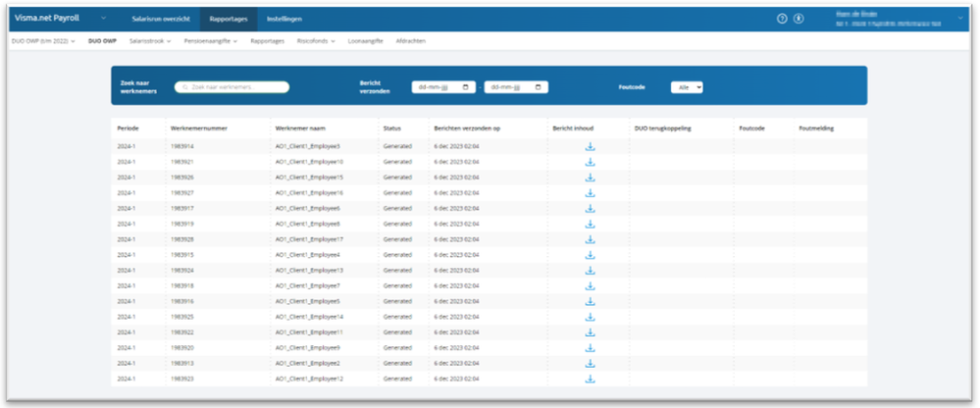Click name AO1_Client1_Employee15
980x408 pixels.
tap(309, 178)
